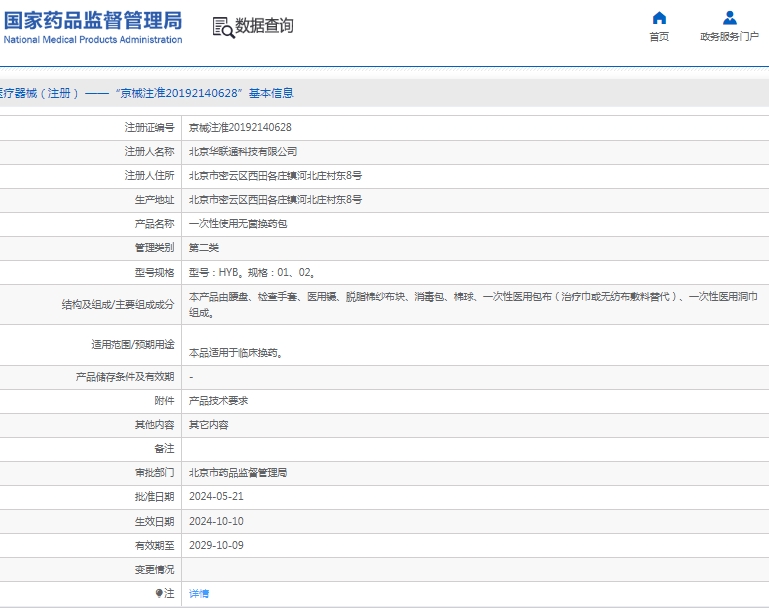Click the home house icon

click(x=659, y=18)
